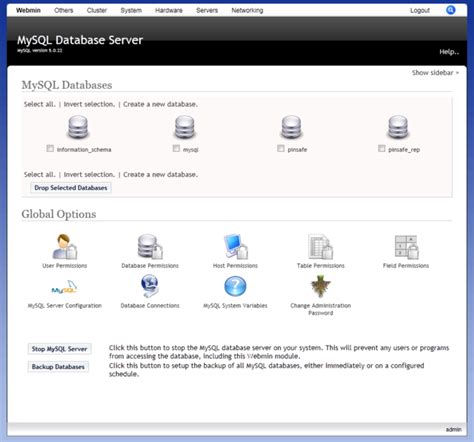Click lower Select all link
Image resolution: width=474 pixels, height=442 pixels.
[39, 174]
